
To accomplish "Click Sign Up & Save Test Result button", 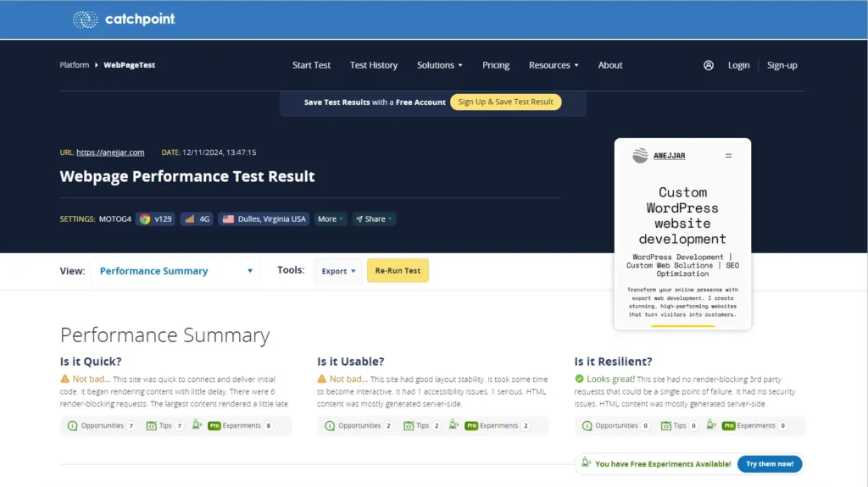I will (505, 102).
